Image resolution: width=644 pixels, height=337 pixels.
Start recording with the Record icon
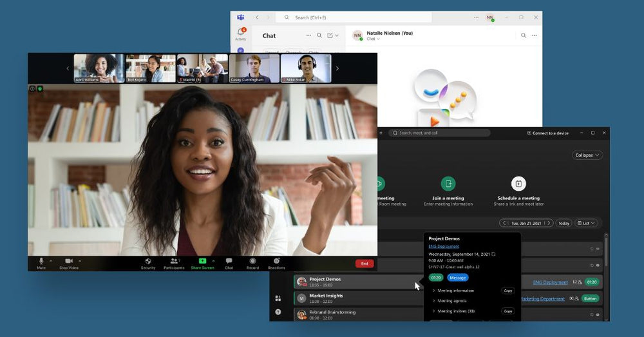pos(252,261)
